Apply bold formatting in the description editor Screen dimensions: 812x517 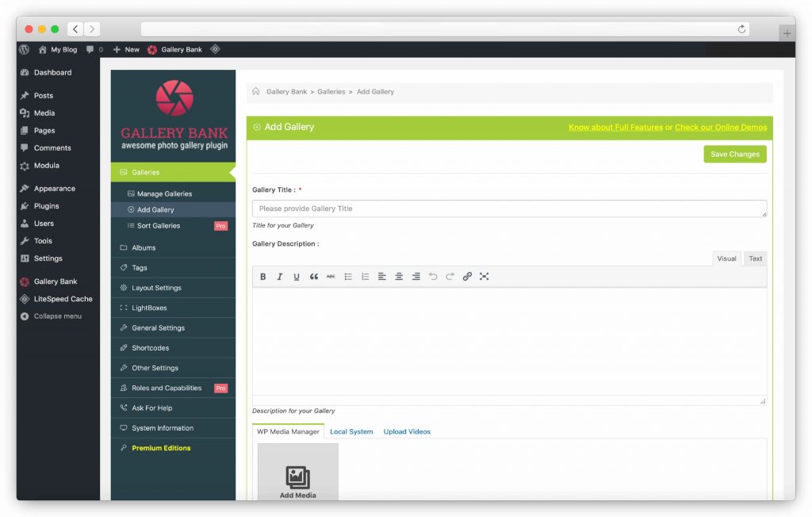[262, 276]
